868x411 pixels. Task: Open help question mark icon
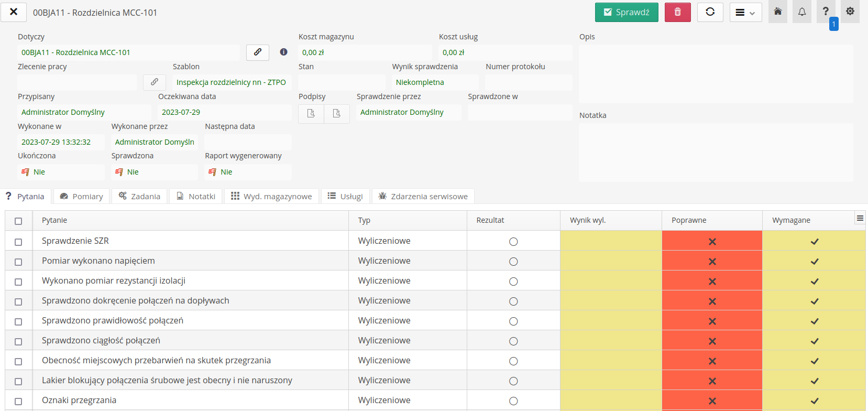(x=826, y=12)
